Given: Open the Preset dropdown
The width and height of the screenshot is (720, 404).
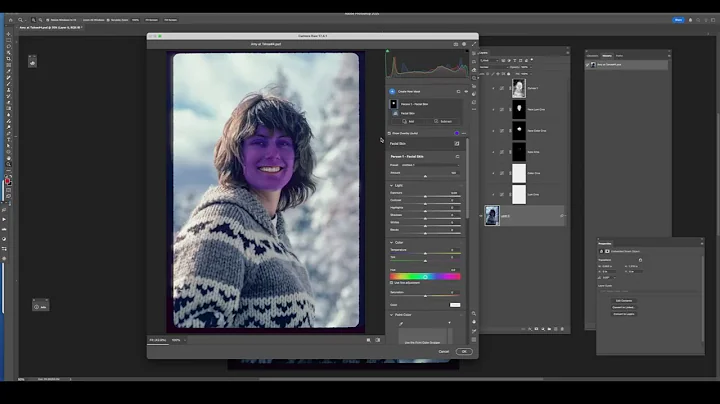Looking at the screenshot, I should 430,165.
